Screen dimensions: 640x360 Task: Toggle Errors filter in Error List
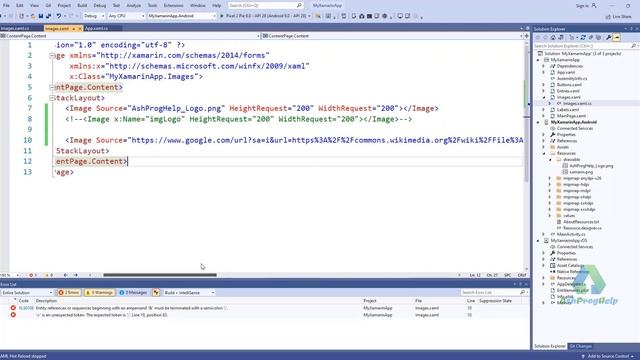(x=69, y=293)
